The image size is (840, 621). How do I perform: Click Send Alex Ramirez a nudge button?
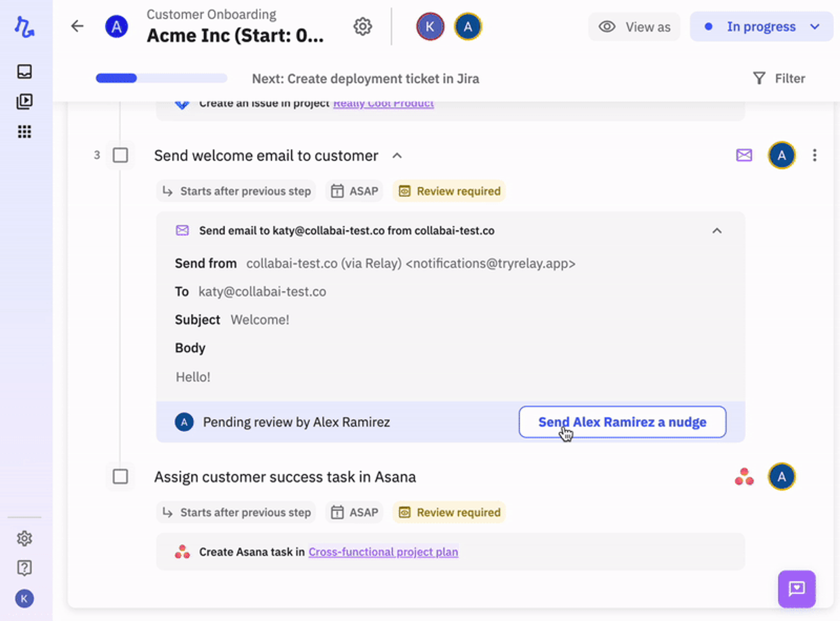622,422
